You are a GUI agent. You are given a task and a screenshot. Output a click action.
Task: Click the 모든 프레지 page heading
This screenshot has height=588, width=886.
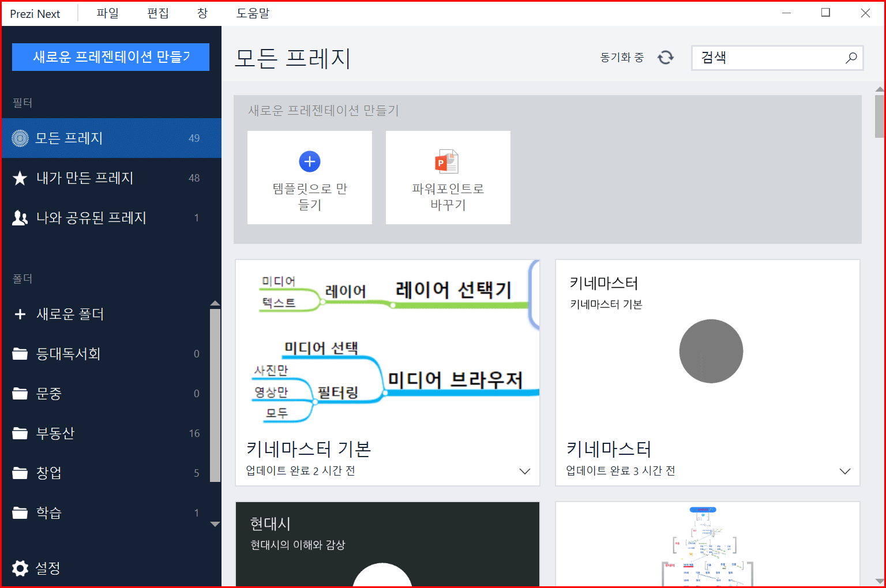(x=293, y=58)
